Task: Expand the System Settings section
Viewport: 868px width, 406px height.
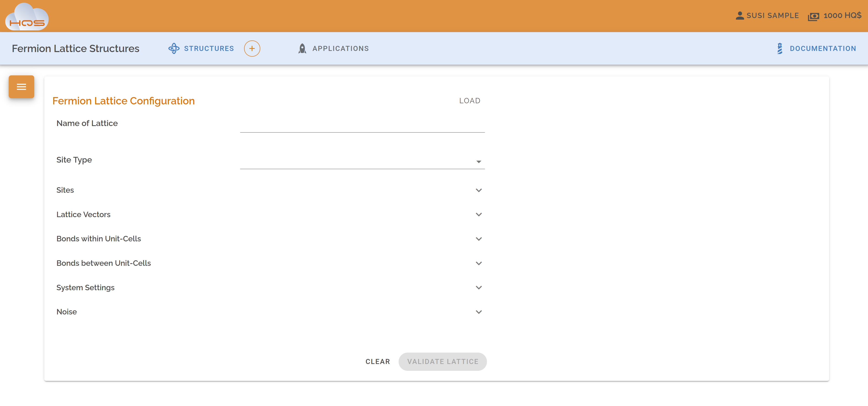Action: point(479,288)
